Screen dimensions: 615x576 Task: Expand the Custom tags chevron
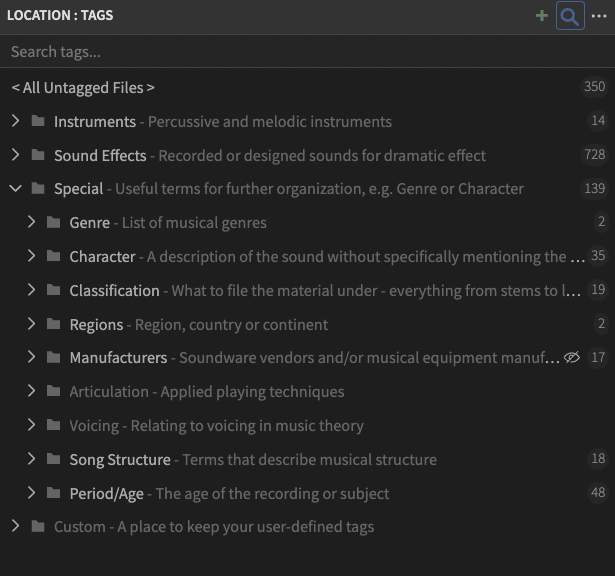(15, 527)
